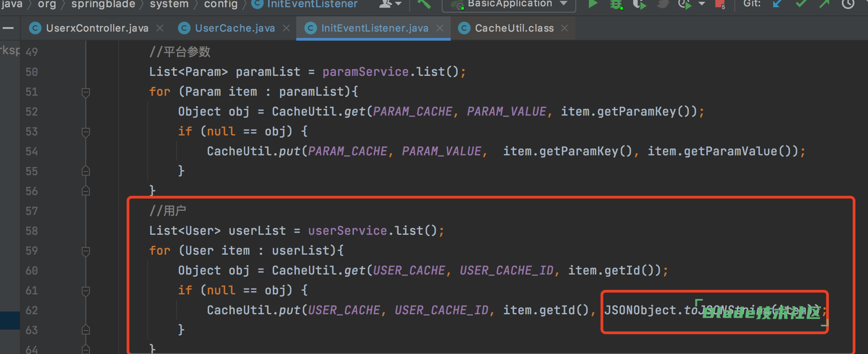
Task: Click USER_CACHE_ID in the CacheUtil.get line
Action: [507, 270]
